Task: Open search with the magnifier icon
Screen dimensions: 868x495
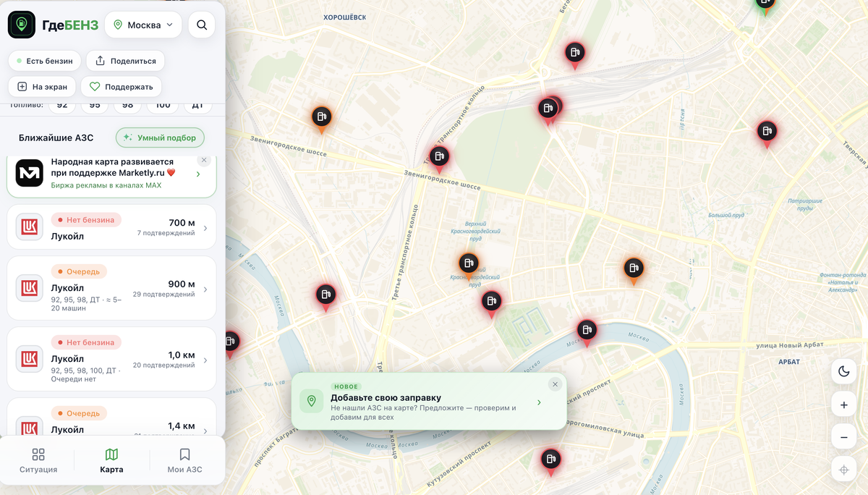Action: [x=202, y=25]
